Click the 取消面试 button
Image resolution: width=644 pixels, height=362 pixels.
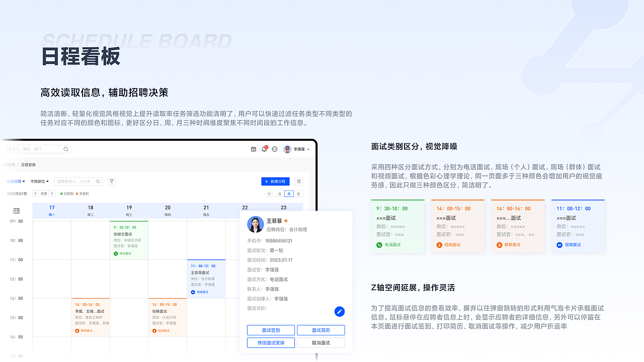click(321, 343)
